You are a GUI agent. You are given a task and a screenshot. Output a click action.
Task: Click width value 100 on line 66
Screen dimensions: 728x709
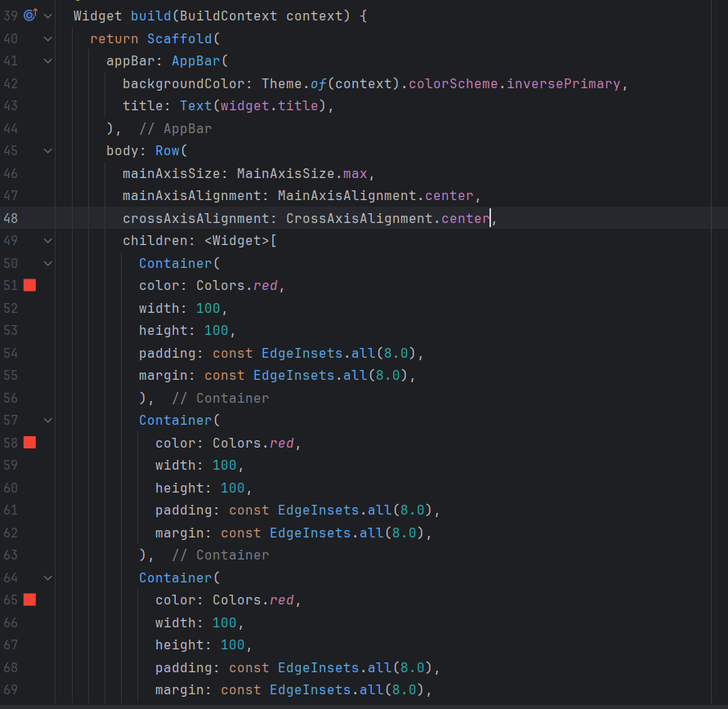click(224, 622)
